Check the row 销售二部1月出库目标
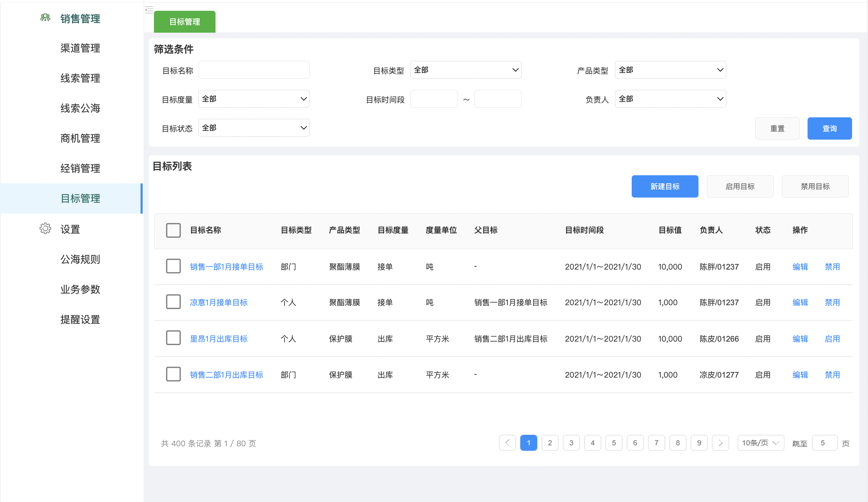Viewport: 868px width, 502px height. 173,374
